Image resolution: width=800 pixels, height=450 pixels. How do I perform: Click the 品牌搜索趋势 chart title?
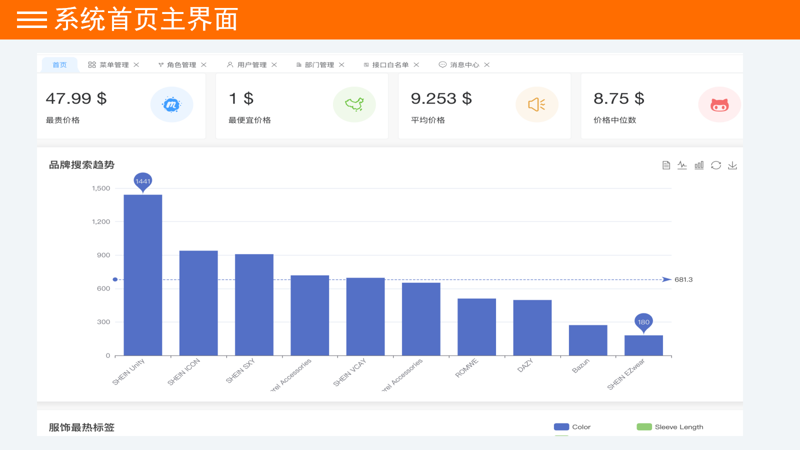coord(82,165)
